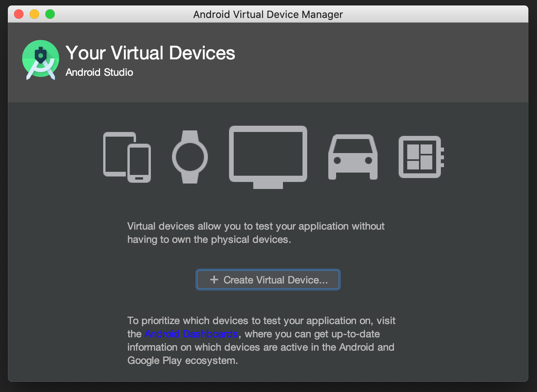Click the Android Automotive car icon
Image resolution: width=537 pixels, height=392 pixels.
(x=353, y=157)
